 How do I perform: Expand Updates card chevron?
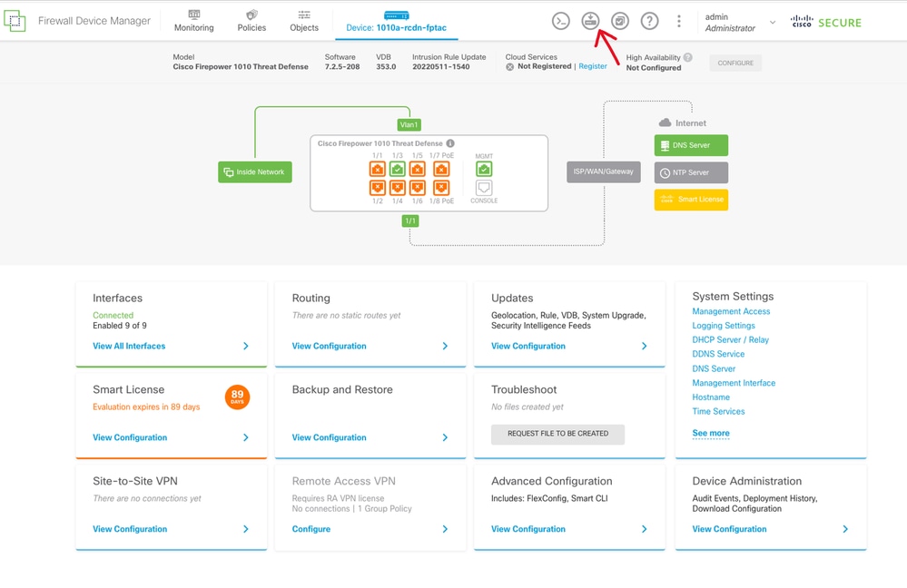click(x=645, y=346)
